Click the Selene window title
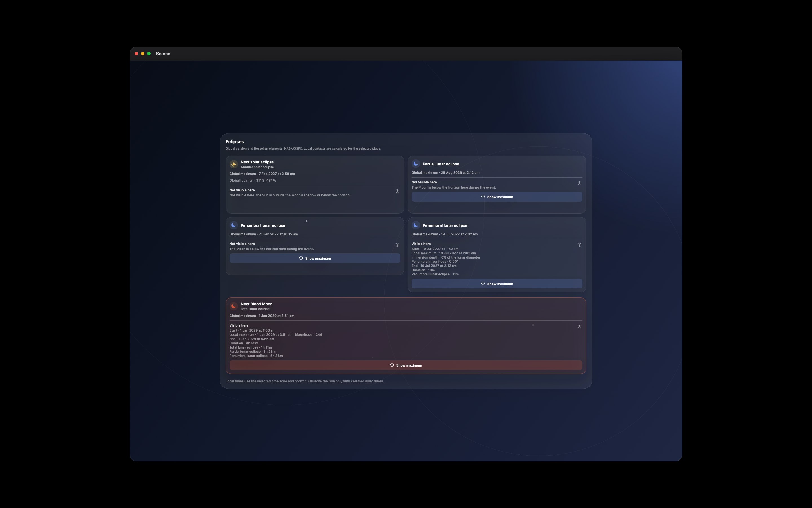Image resolution: width=812 pixels, height=508 pixels. (163, 54)
